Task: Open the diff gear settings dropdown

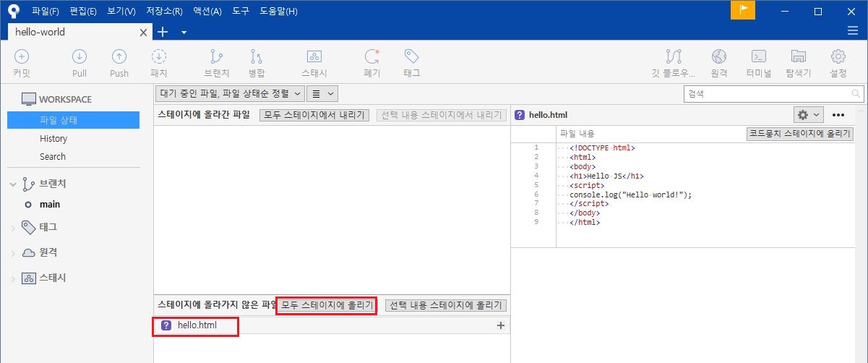Action: tap(809, 114)
